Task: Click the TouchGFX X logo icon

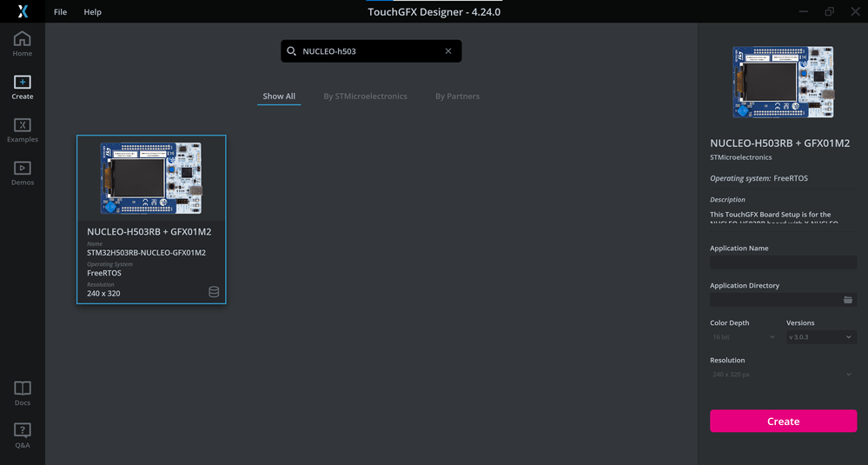Action: tap(23, 11)
